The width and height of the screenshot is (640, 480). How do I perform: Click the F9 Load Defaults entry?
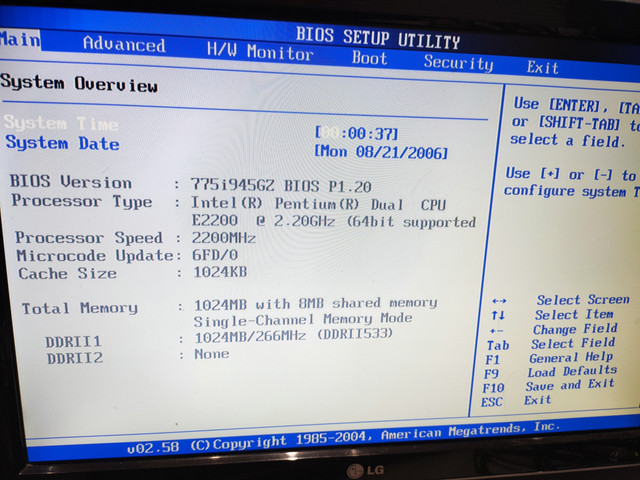point(550,372)
